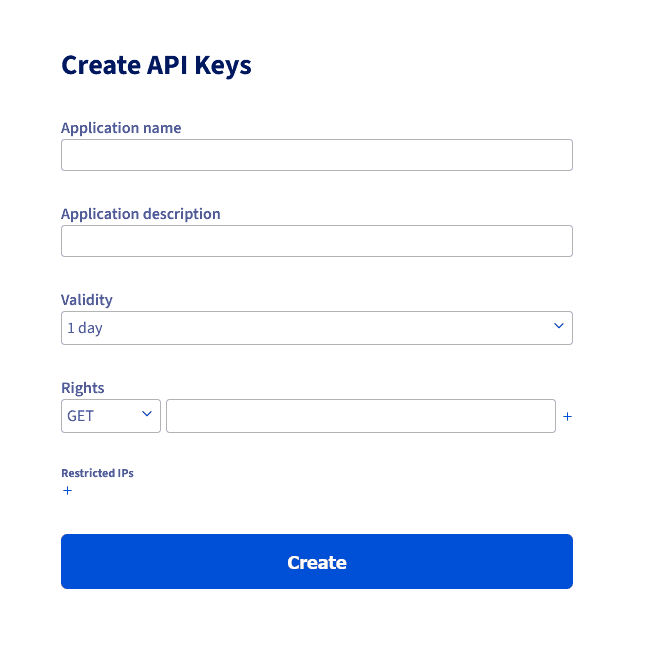Screen dimensions: 656x658
Task: Click the plus icon beside the Rights field
Action: (x=567, y=417)
